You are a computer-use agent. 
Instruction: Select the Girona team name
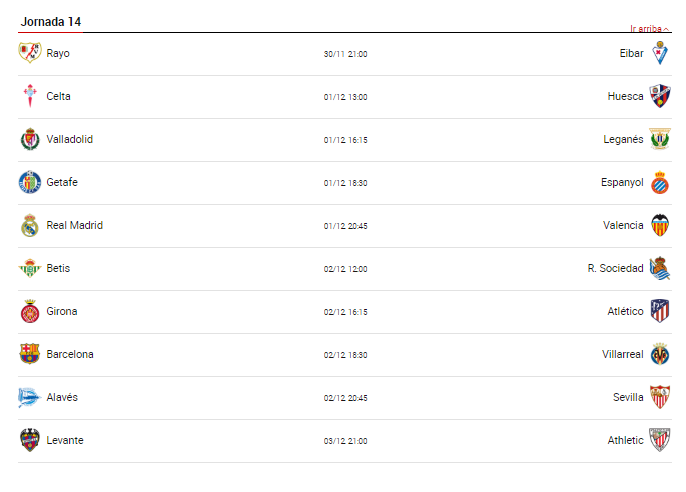(x=62, y=311)
